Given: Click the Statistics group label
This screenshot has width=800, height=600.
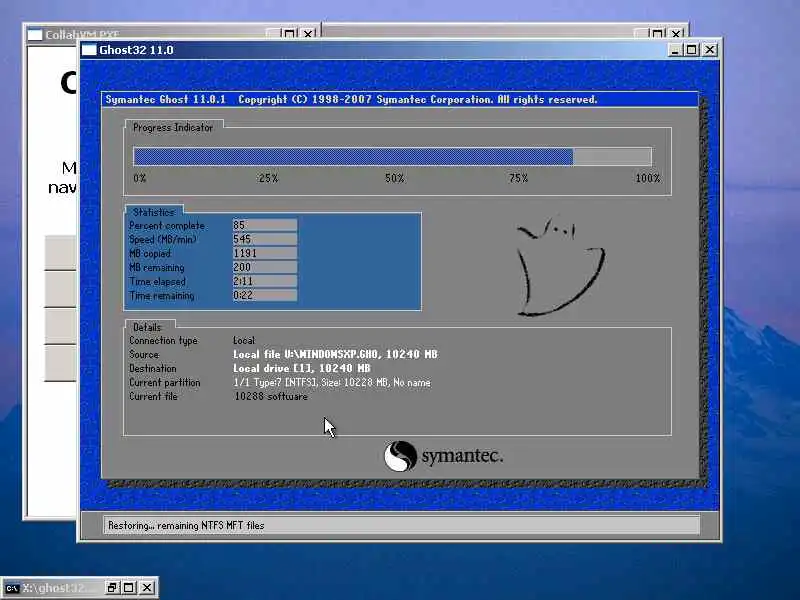Looking at the screenshot, I should click(x=154, y=212).
